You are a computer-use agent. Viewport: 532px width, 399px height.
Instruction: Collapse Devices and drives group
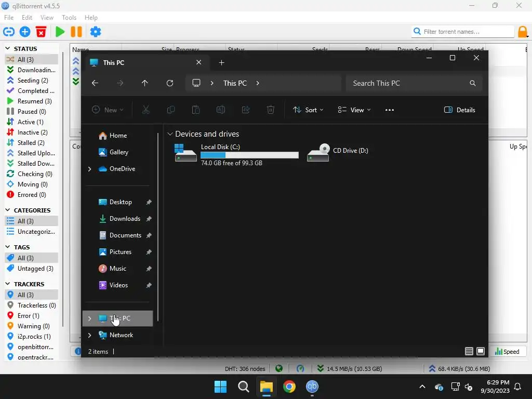pos(170,134)
